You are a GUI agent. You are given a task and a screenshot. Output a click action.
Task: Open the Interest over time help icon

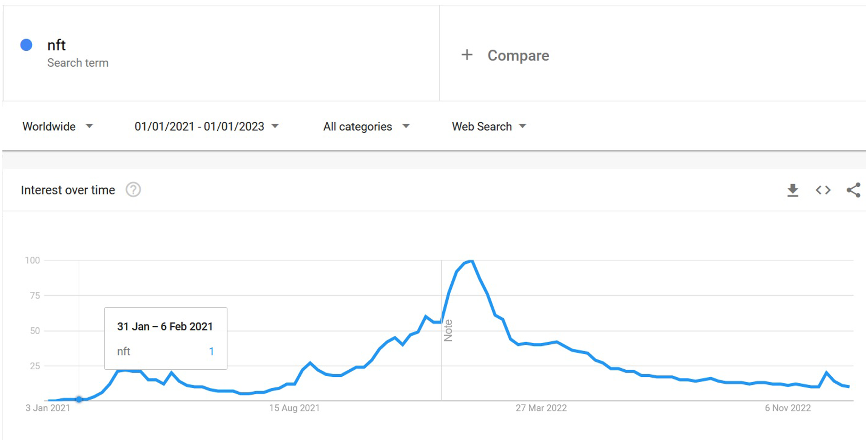pyautogui.click(x=133, y=190)
